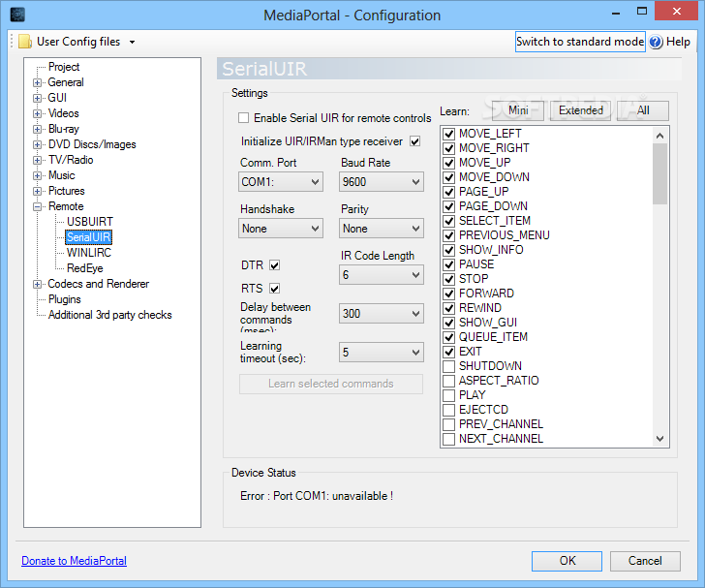The image size is (705, 588).
Task: Check the SHUTDOWN command
Action: (448, 367)
